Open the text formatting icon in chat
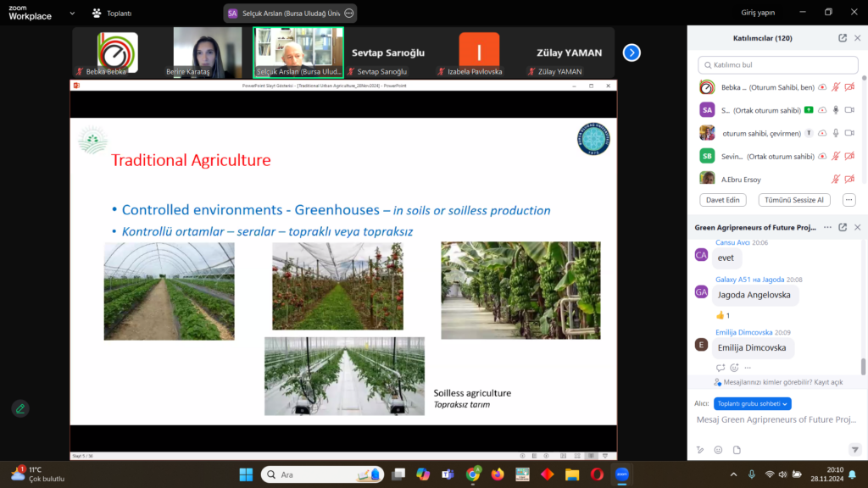This screenshot has width=868, height=488. tap(700, 450)
